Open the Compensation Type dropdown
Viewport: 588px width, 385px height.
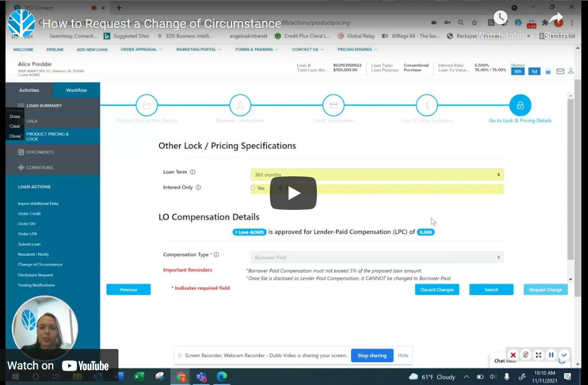point(377,257)
